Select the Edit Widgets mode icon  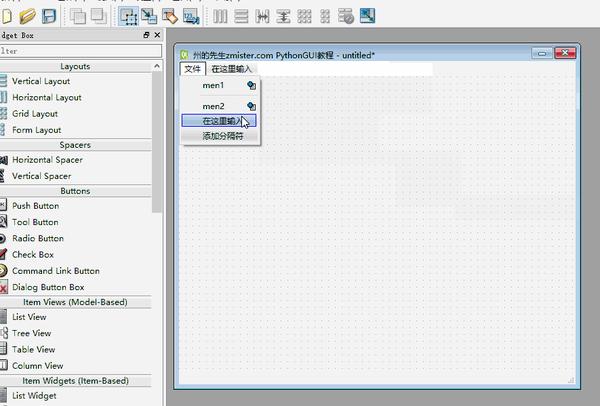pyautogui.click(x=128, y=16)
